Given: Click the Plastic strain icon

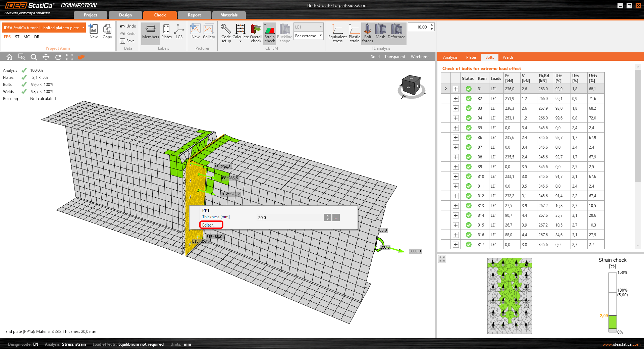Looking at the screenshot, I should 354,33.
